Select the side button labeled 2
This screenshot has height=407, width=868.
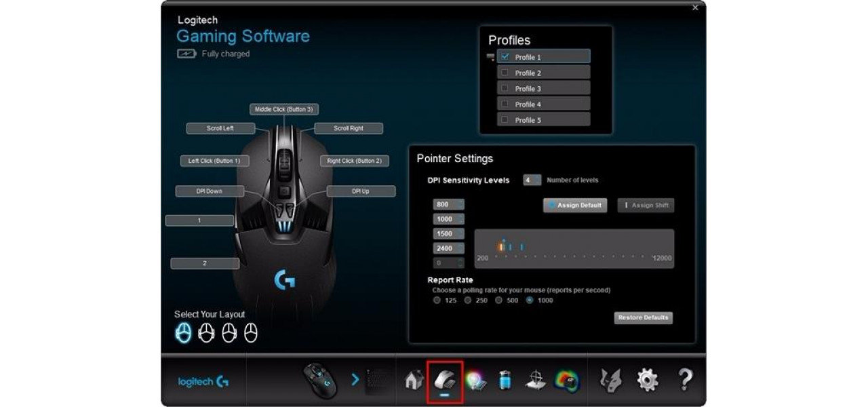coord(205,263)
